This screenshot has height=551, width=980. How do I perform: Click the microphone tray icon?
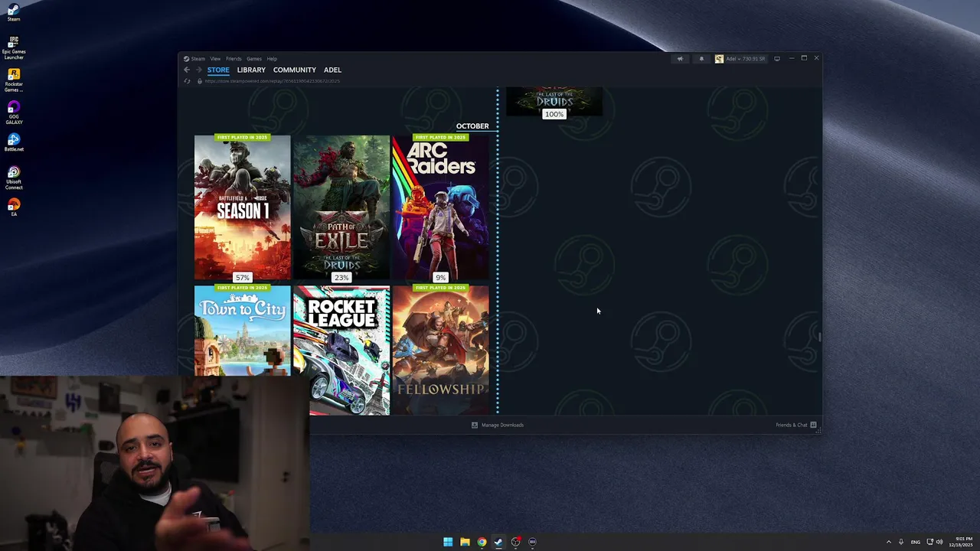[x=901, y=542]
